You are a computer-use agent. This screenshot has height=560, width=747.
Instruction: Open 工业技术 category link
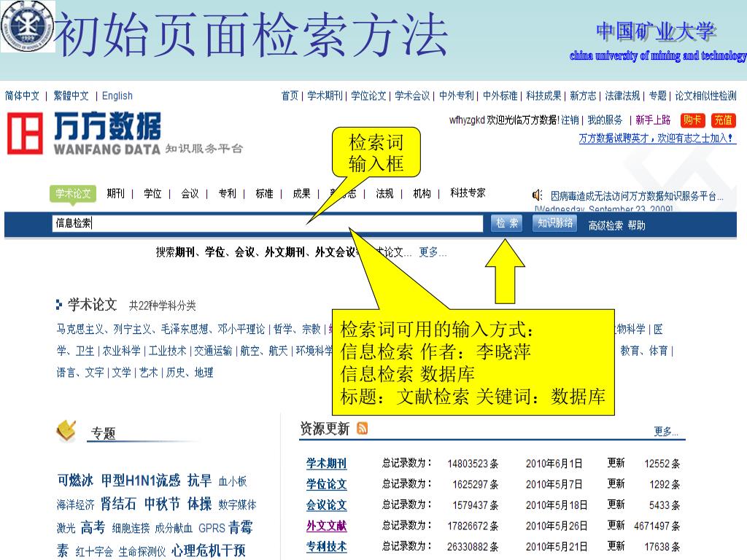click(x=167, y=351)
